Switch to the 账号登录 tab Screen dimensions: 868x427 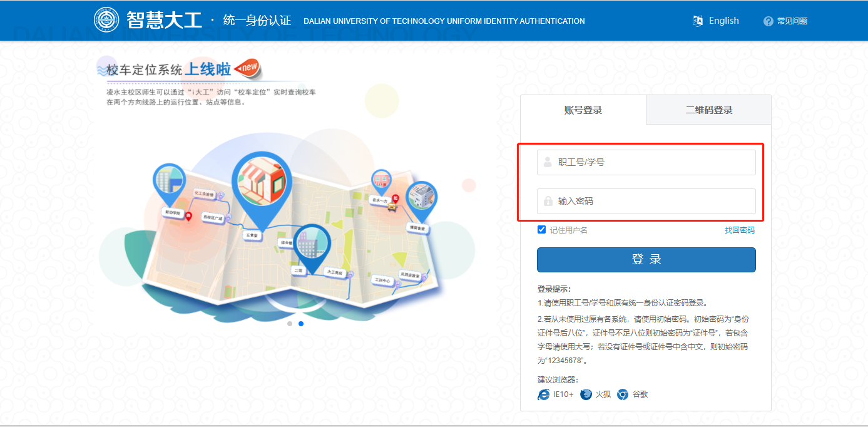[583, 110]
